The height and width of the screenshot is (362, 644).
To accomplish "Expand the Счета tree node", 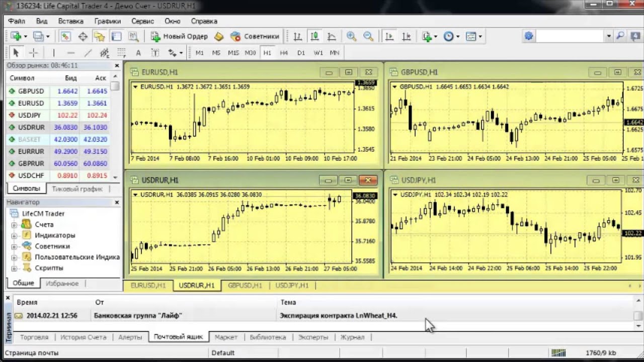I will [14, 225].
